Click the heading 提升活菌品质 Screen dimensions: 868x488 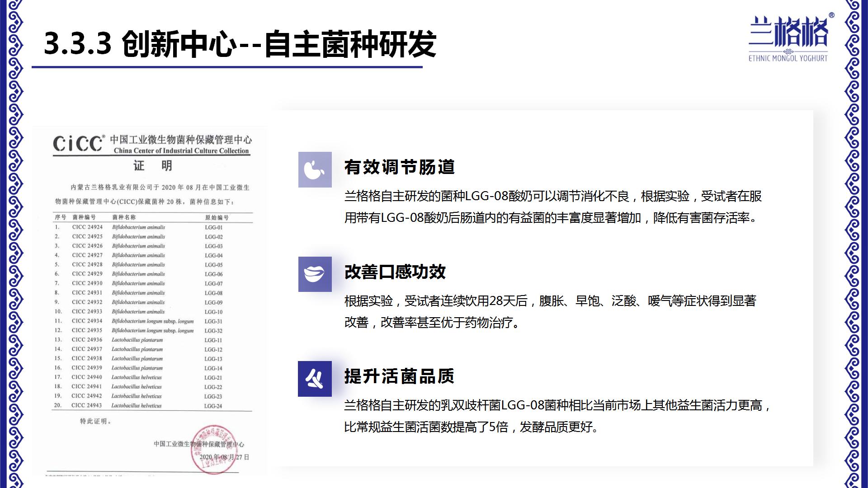(x=399, y=376)
